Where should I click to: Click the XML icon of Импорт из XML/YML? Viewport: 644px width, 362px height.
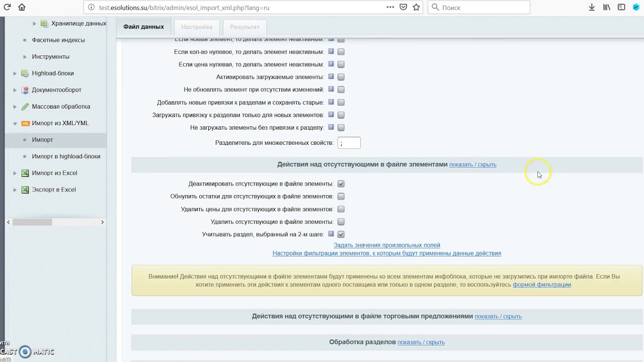(25, 123)
